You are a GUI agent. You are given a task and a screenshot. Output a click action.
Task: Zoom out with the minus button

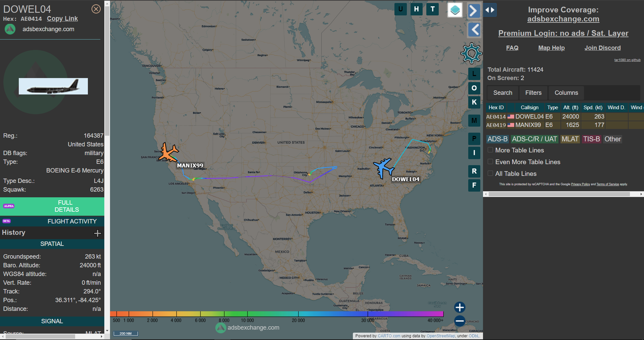click(460, 321)
